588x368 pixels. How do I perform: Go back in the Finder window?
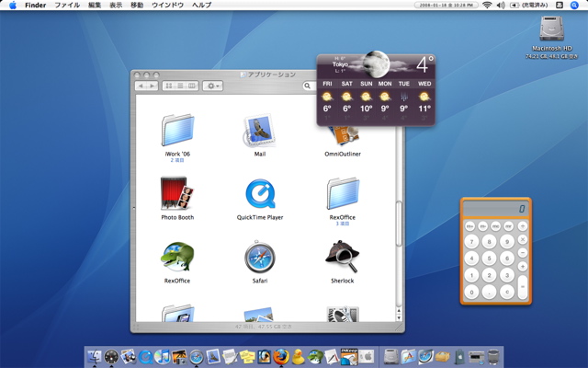141,86
